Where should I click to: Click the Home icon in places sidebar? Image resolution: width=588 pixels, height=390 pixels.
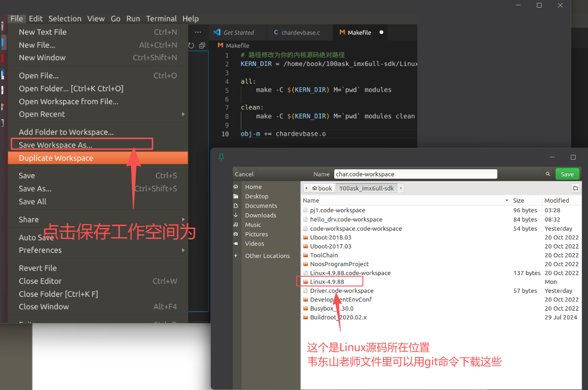(236, 187)
